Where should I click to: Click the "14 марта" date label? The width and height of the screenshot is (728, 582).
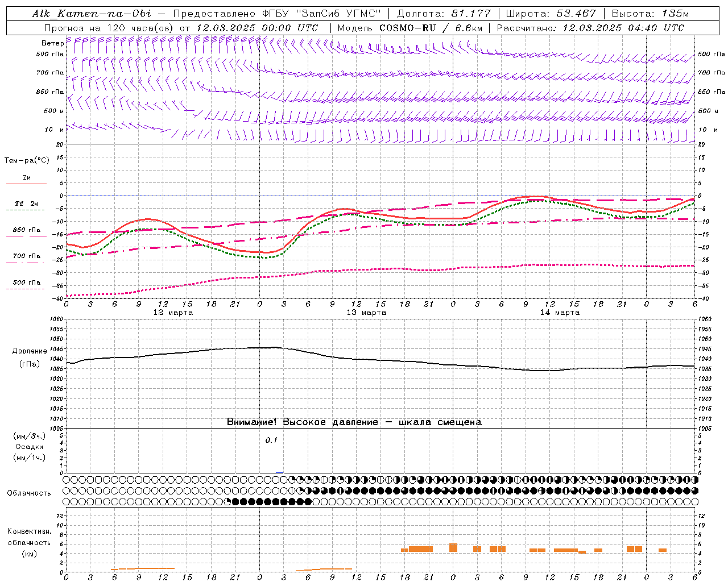coord(560,313)
